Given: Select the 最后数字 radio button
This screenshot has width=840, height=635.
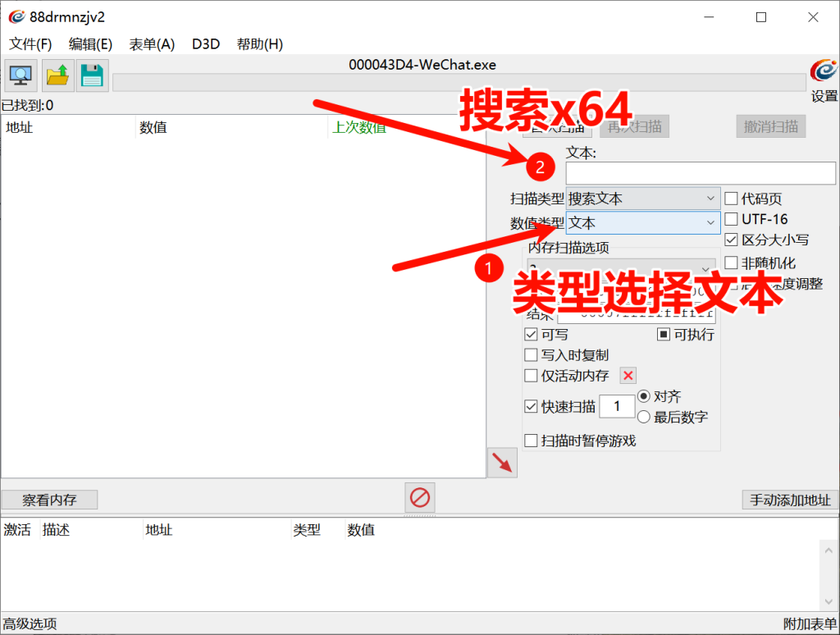Looking at the screenshot, I should click(644, 417).
